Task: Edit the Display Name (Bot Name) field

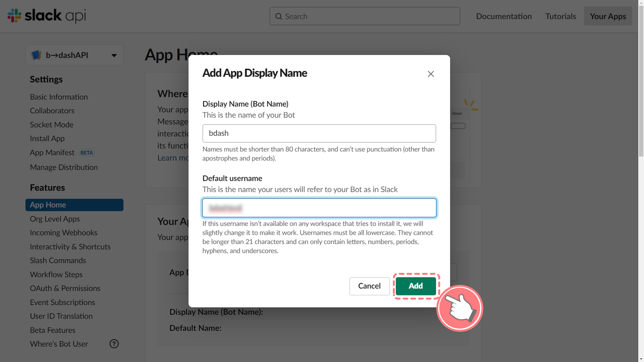Action: tap(319, 133)
